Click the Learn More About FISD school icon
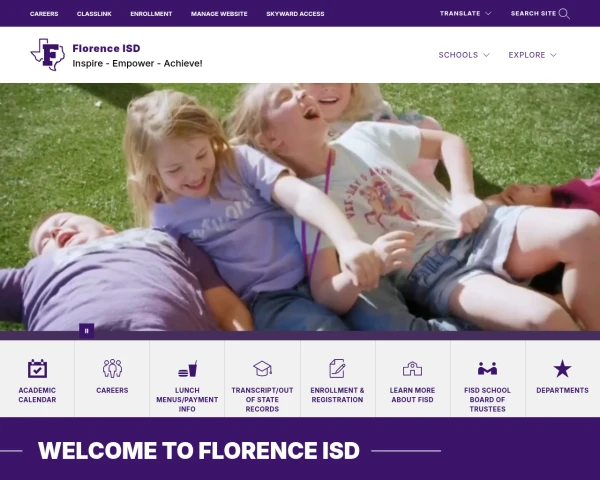This screenshot has width=600, height=480. pos(412,369)
